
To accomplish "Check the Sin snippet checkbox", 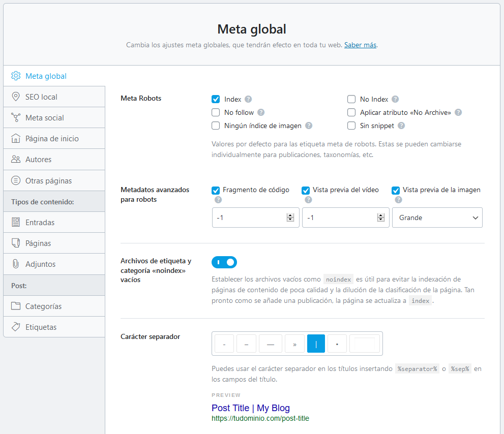I will (x=351, y=126).
